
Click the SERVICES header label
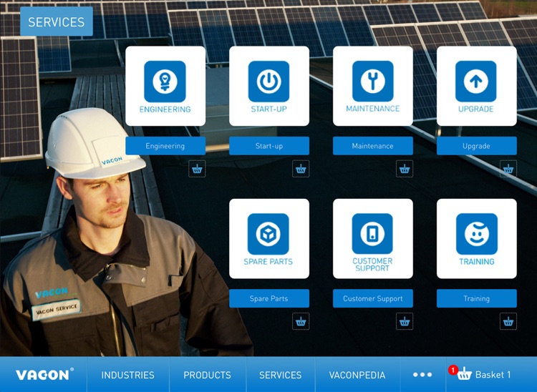[57, 21]
